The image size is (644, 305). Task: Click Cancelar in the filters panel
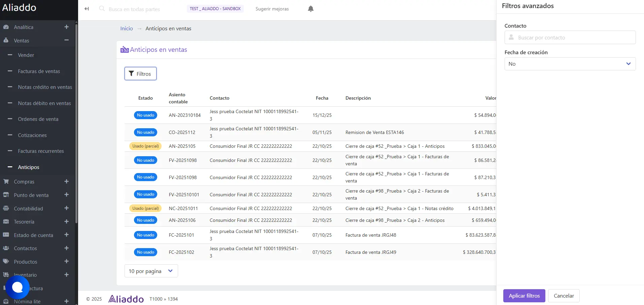coord(564,296)
